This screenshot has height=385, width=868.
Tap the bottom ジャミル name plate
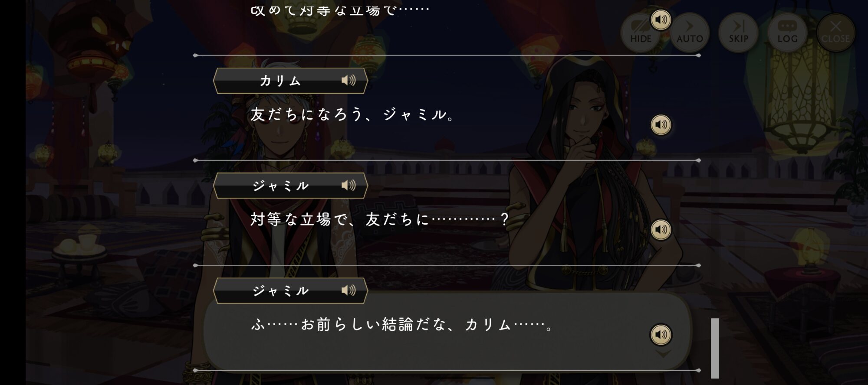click(x=290, y=290)
